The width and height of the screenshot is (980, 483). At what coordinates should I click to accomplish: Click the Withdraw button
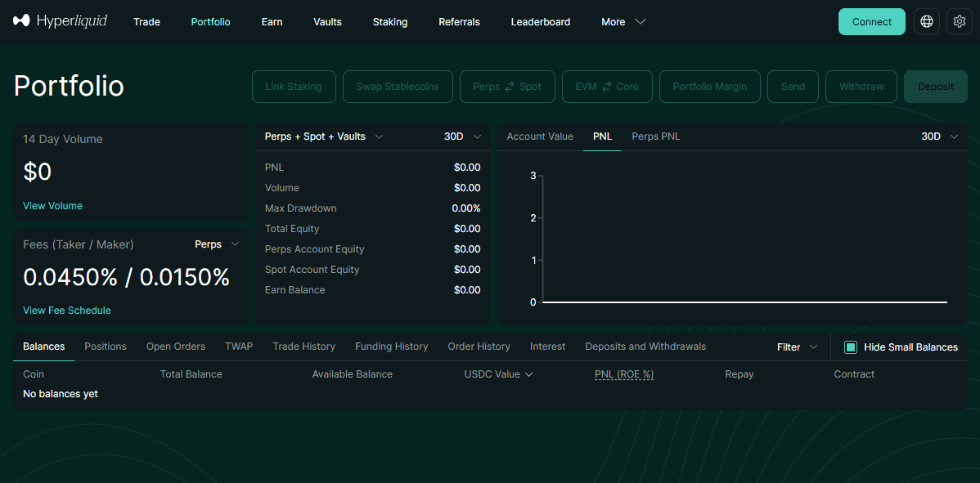tap(861, 87)
